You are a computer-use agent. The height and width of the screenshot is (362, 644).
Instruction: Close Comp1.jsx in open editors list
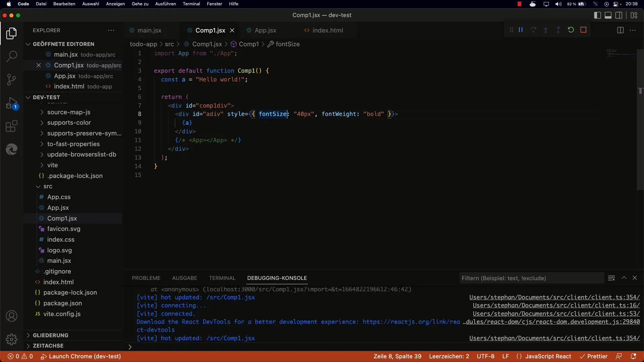tap(39, 65)
